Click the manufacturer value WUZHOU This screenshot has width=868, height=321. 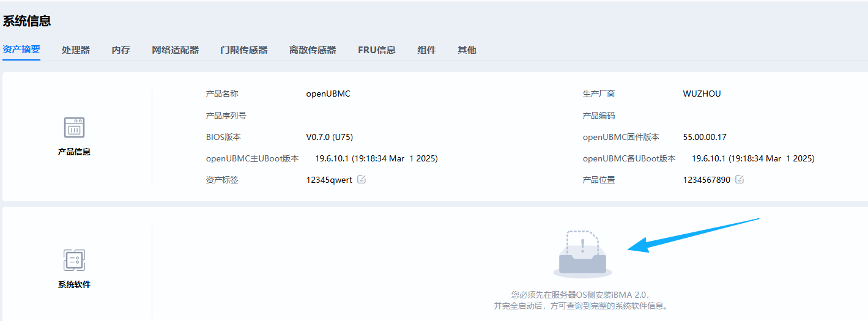pyautogui.click(x=702, y=94)
